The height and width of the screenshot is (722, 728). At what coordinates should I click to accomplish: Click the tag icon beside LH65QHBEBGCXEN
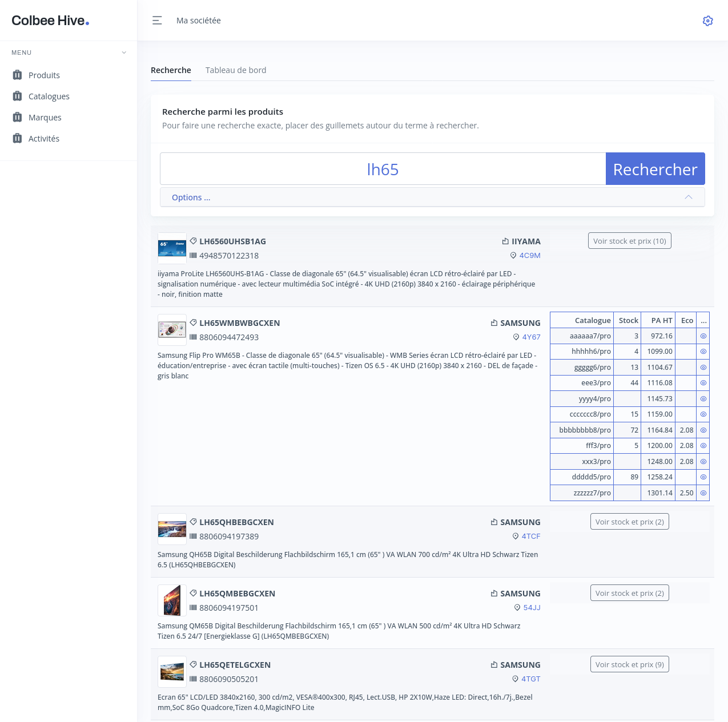194,522
